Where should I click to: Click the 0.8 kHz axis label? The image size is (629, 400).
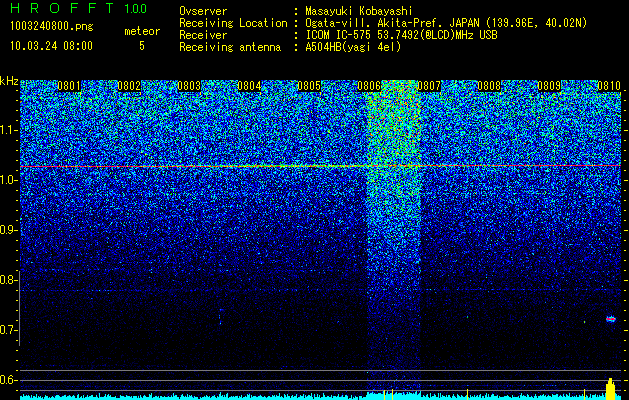click(8, 280)
